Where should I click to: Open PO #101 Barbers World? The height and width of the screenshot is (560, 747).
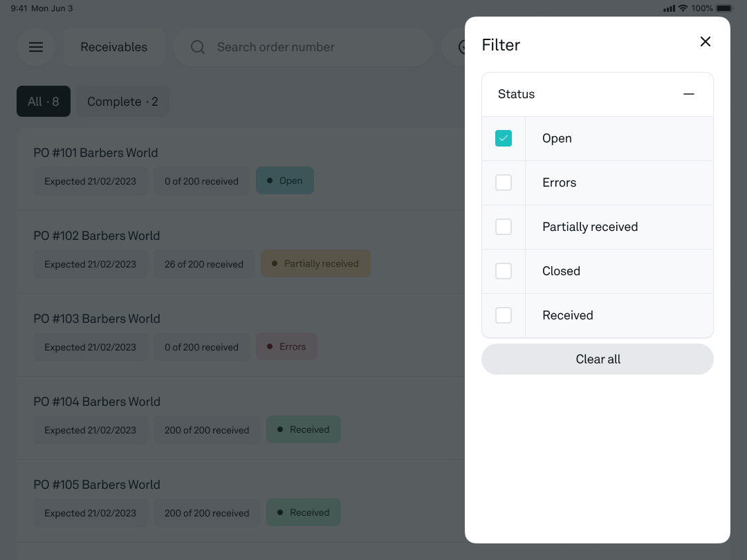click(241, 169)
